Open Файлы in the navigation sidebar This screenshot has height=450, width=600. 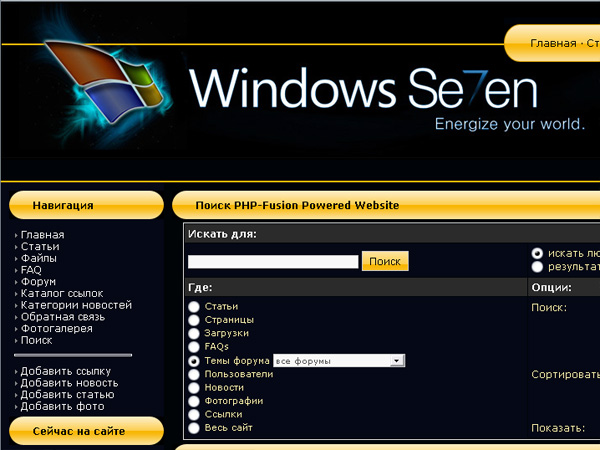tap(39, 258)
